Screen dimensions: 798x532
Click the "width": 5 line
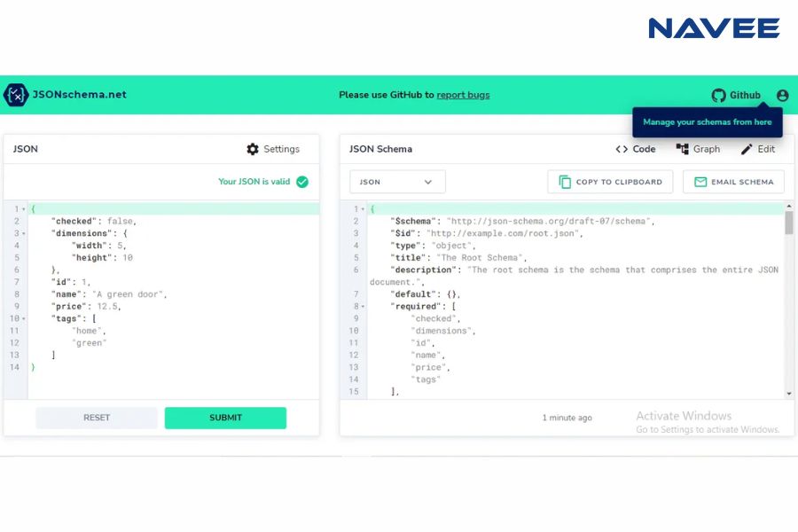(x=98, y=246)
